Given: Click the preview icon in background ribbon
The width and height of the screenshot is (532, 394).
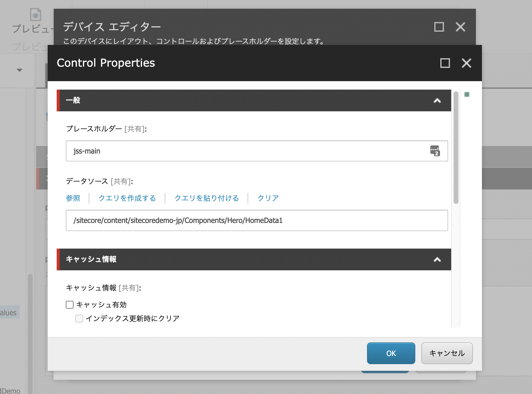Looking at the screenshot, I should click(x=36, y=14).
